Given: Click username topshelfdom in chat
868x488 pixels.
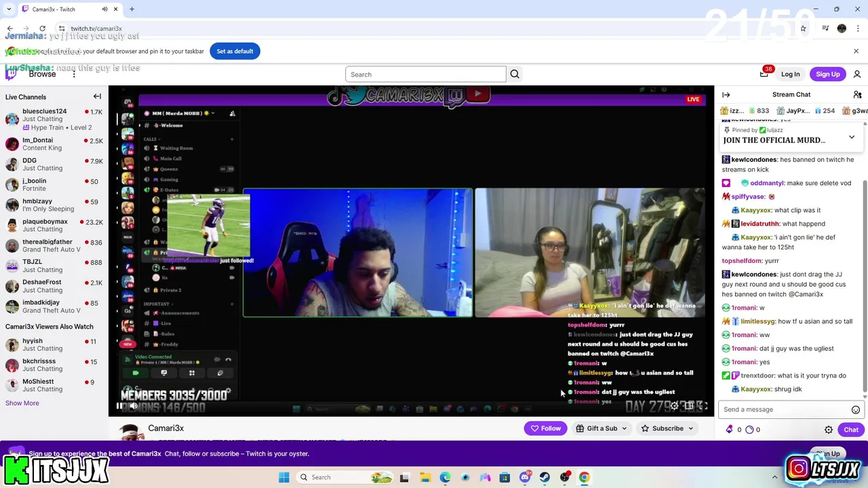Looking at the screenshot, I should click(742, 261).
